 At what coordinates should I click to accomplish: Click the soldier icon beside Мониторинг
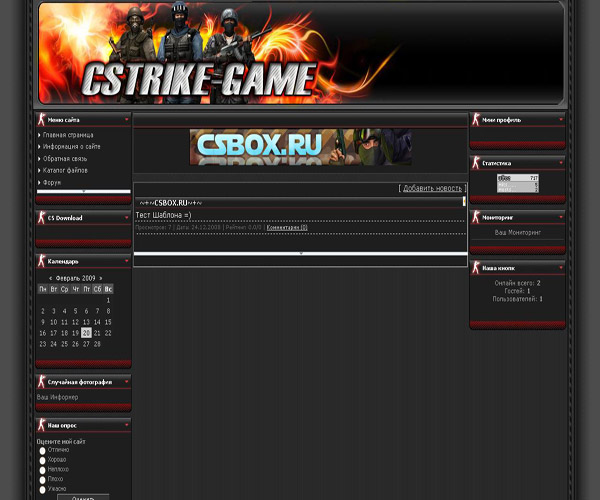click(x=476, y=217)
